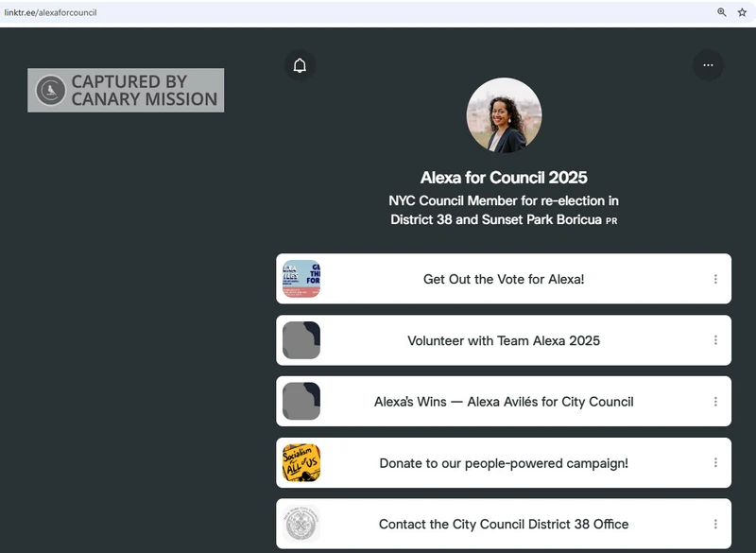Open share menu for Get Out the Vote
Image resolution: width=756 pixels, height=553 pixels.
[715, 279]
